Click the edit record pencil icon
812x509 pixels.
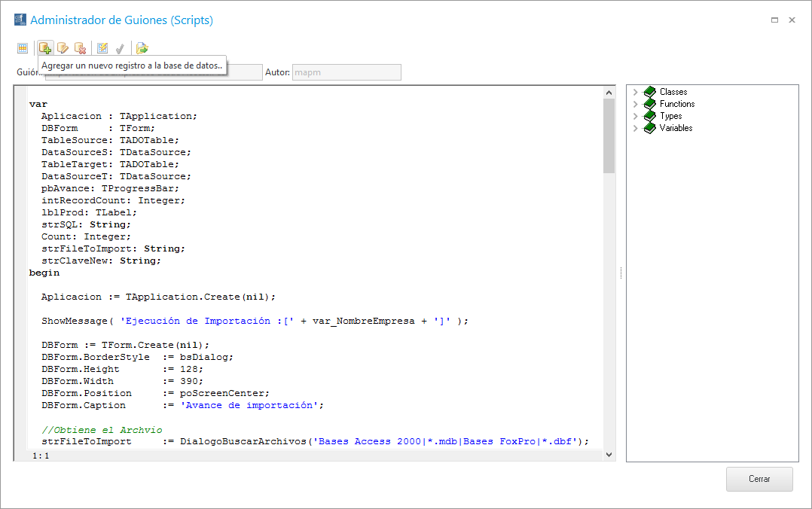click(x=63, y=48)
